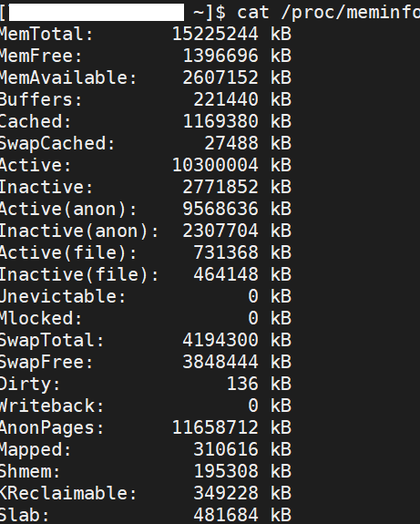
Task: Click the Buffers value 221440
Action: pos(226,99)
